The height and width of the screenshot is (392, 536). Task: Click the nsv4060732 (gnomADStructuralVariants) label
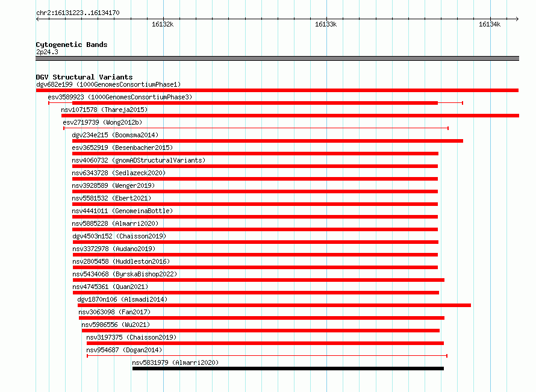139,160
